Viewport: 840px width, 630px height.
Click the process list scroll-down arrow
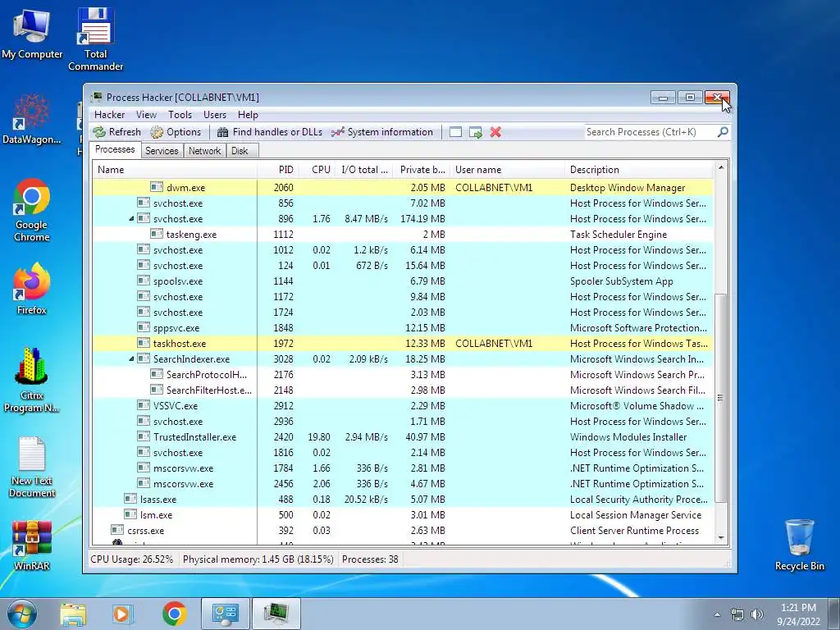pyautogui.click(x=721, y=537)
